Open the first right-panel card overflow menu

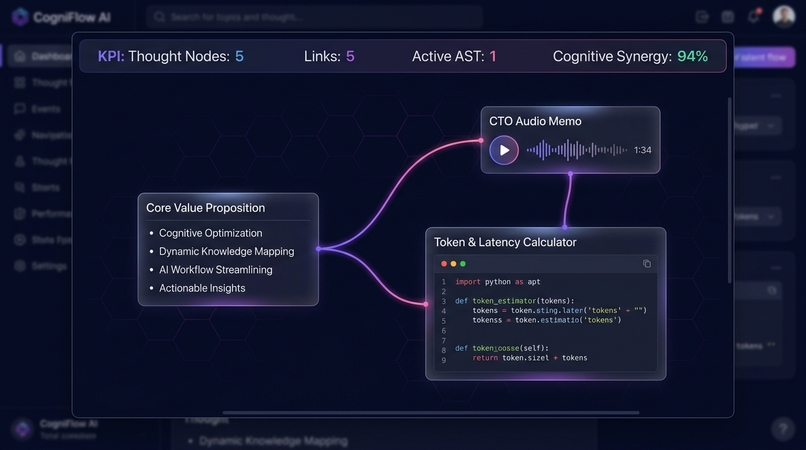[x=776, y=96]
